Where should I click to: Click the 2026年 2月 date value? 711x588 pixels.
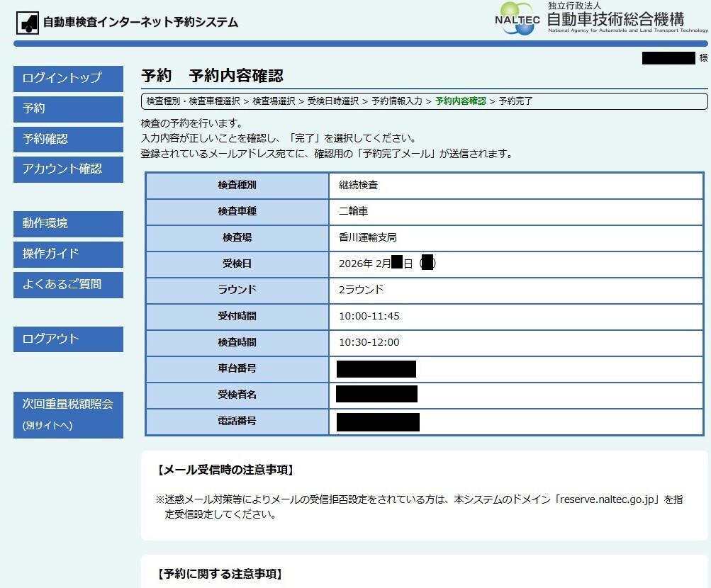pyautogui.click(x=387, y=264)
